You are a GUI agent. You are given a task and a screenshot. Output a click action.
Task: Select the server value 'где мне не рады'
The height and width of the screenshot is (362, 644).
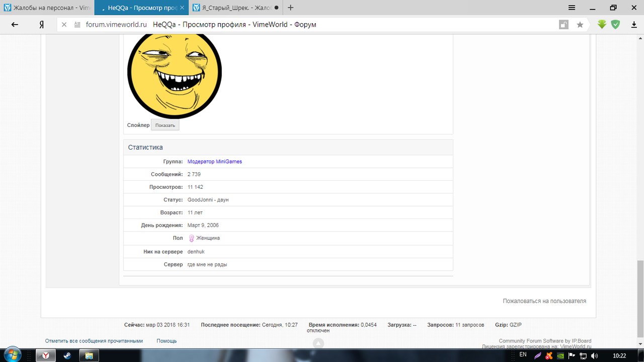tap(207, 264)
